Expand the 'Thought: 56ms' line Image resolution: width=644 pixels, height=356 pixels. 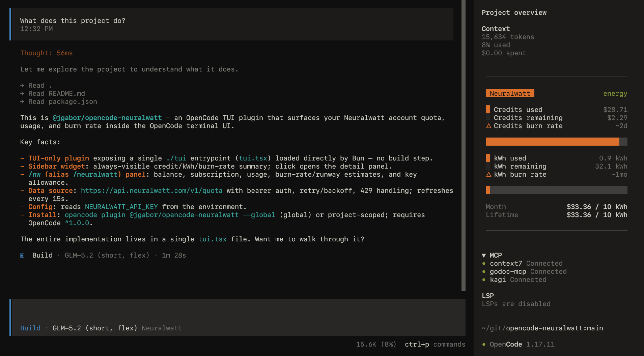47,53
